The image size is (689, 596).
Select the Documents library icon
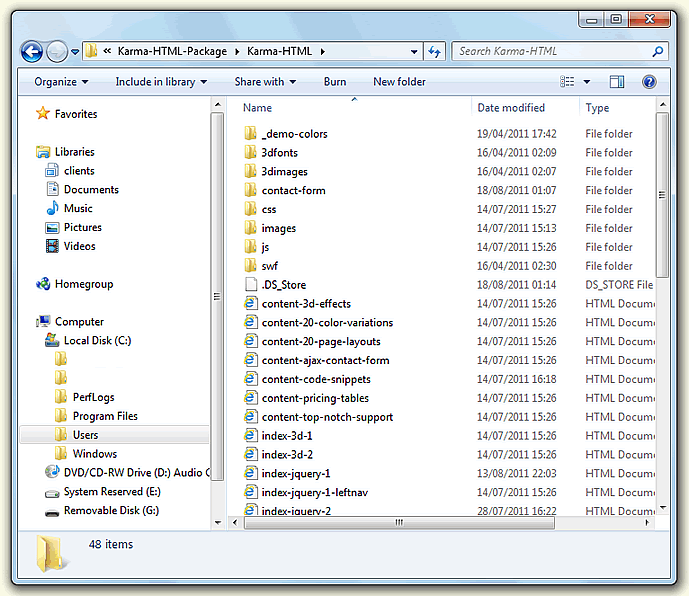click(x=52, y=189)
